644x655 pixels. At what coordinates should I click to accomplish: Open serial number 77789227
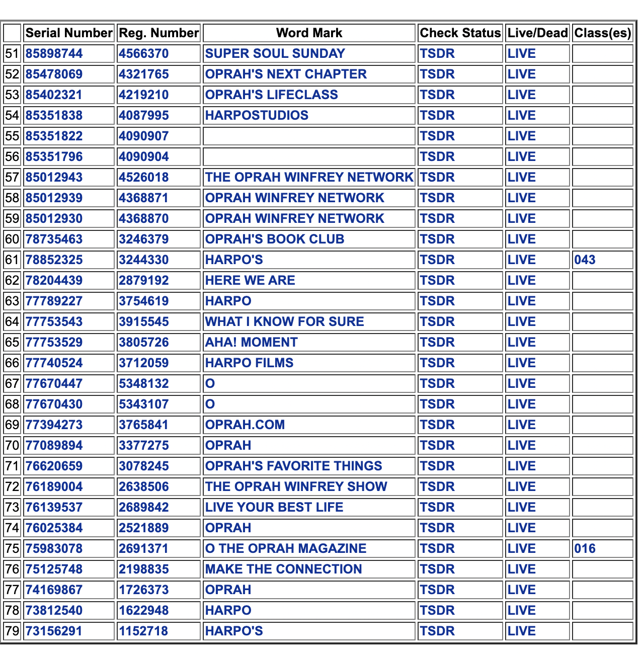coord(54,301)
